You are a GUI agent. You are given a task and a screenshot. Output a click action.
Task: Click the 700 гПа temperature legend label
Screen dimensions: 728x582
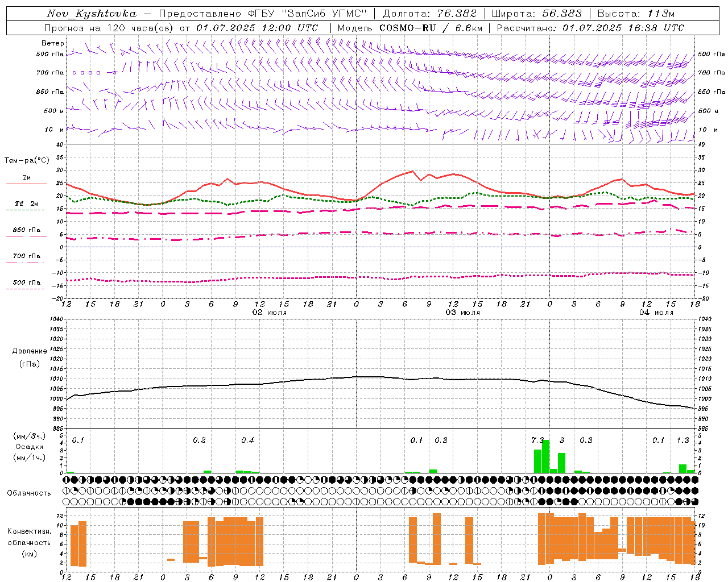[27, 256]
